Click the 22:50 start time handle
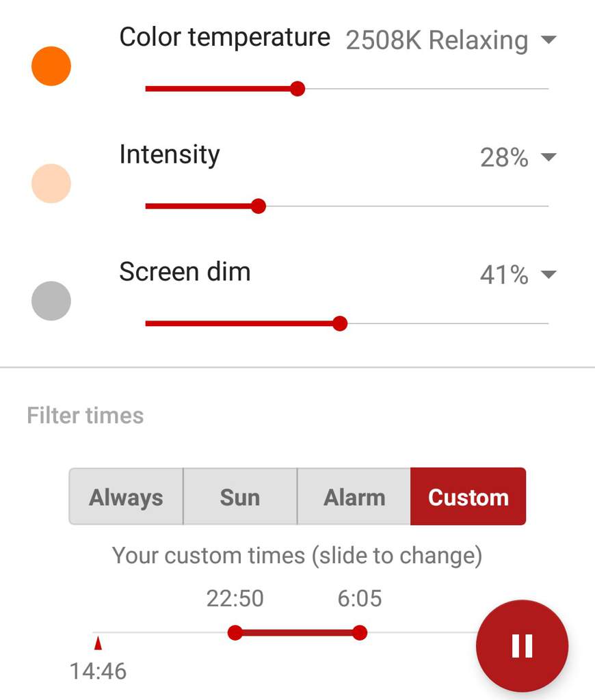This screenshot has height=700, width=595. click(x=235, y=632)
